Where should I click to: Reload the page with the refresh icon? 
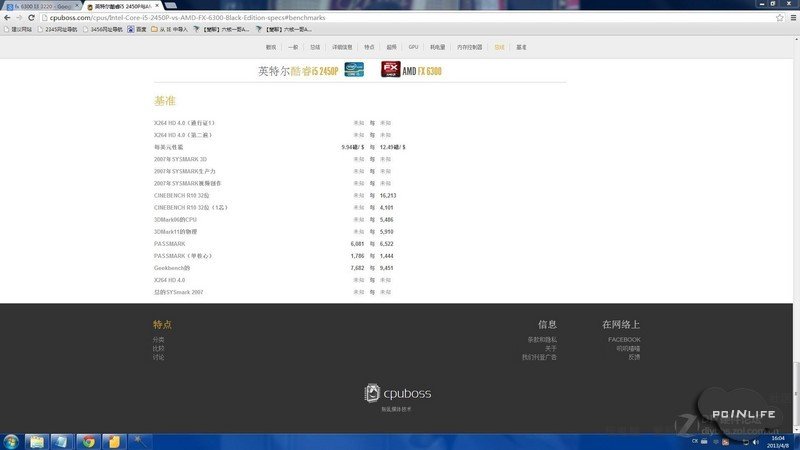pos(31,17)
